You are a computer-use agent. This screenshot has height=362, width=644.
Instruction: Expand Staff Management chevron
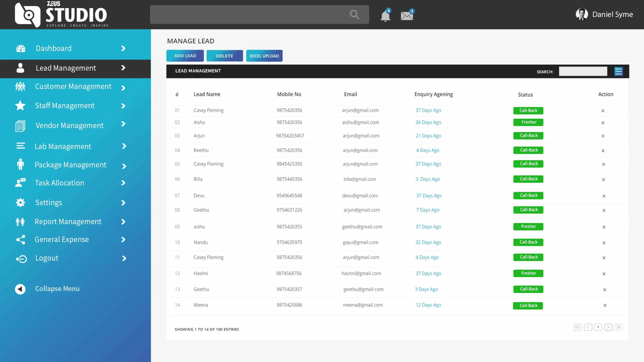coord(123,106)
